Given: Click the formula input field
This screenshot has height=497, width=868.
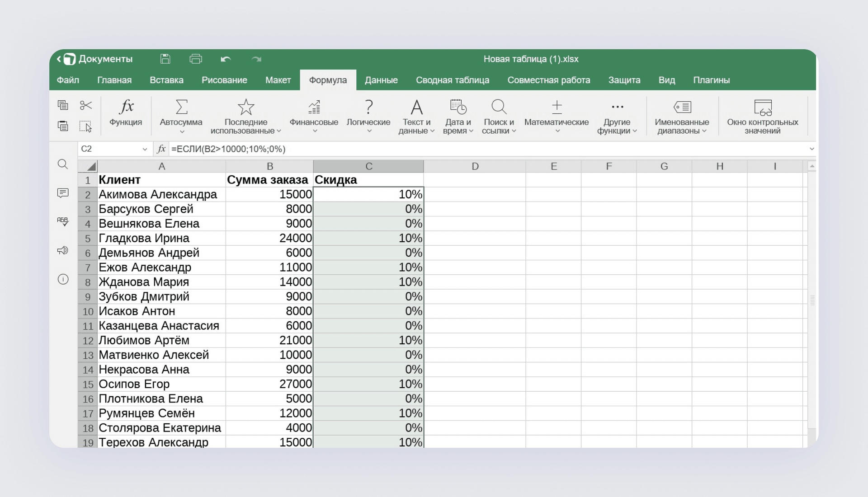Looking at the screenshot, I should point(477,149).
